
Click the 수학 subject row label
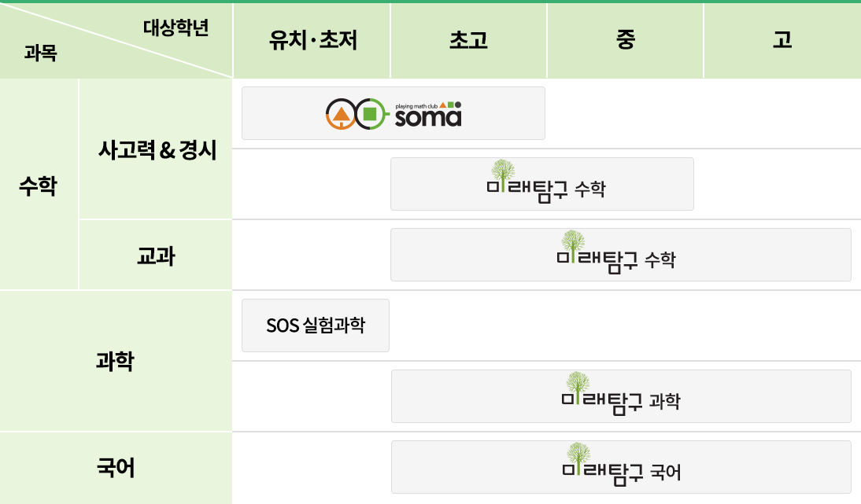click(38, 187)
